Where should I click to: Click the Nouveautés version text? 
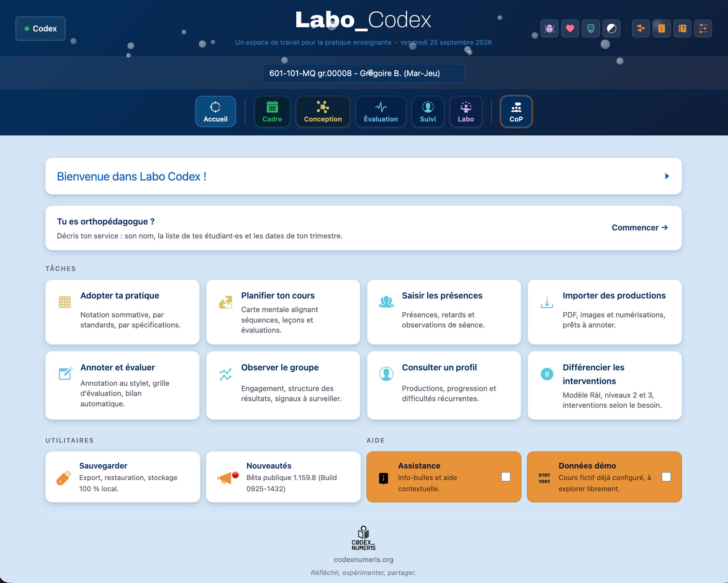click(292, 483)
